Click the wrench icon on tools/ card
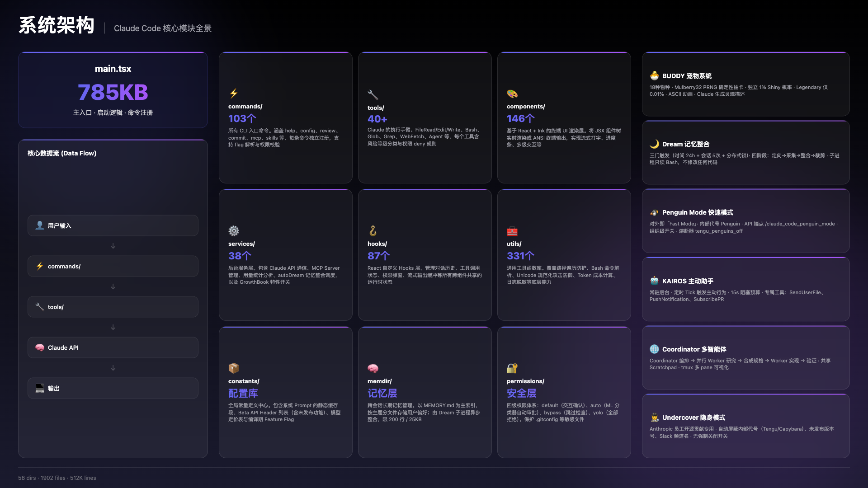868x488 pixels. (x=373, y=95)
